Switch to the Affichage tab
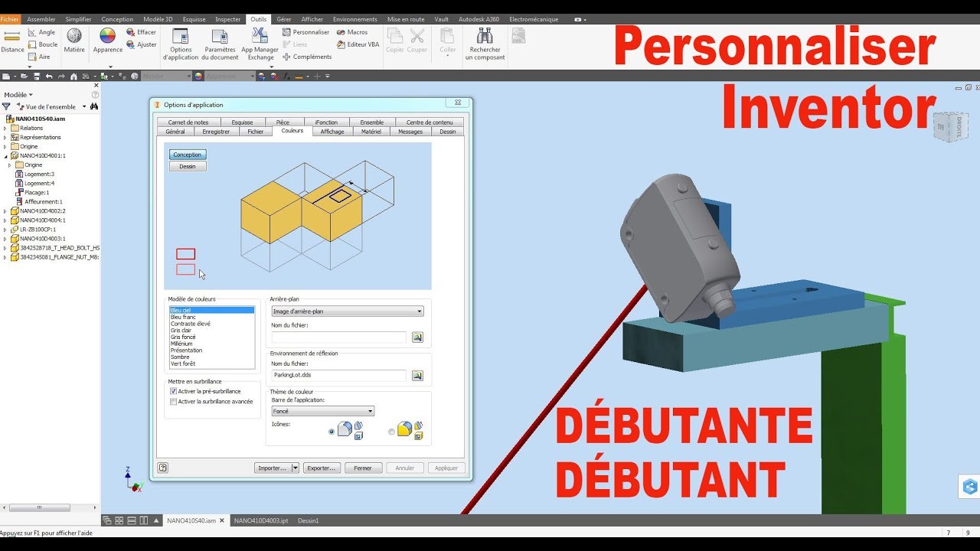The width and height of the screenshot is (980, 551). (x=332, y=132)
